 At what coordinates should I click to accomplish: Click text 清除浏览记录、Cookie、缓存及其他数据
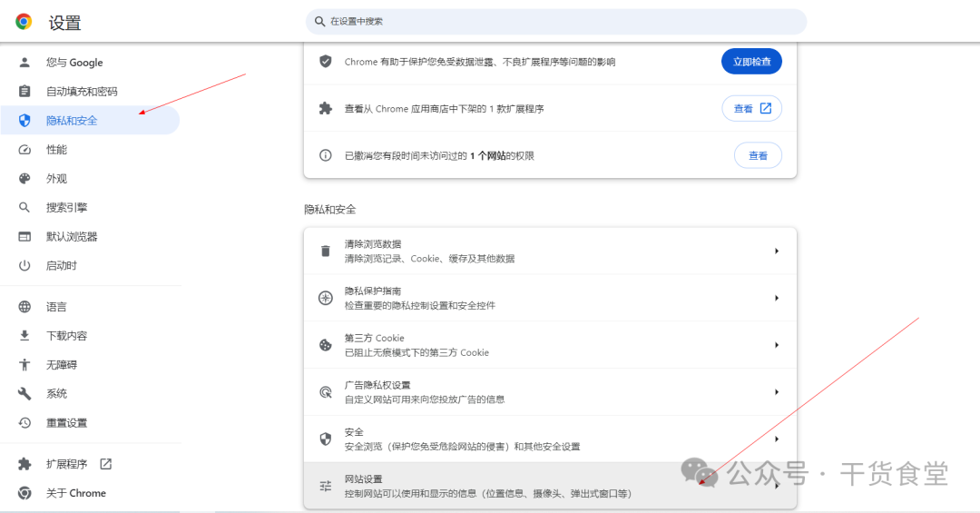(x=429, y=259)
